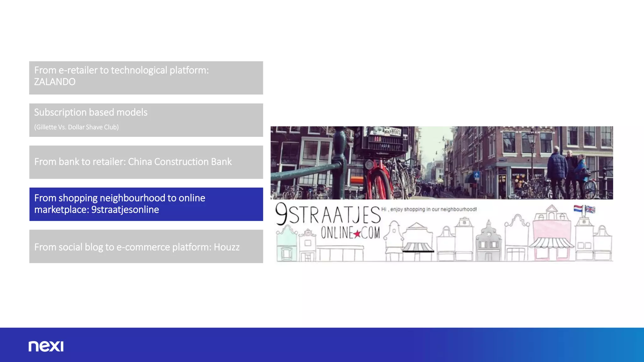644x362 pixels.
Task: Select the highlighted 9straatjesonline marketplace box
Action: (146, 204)
